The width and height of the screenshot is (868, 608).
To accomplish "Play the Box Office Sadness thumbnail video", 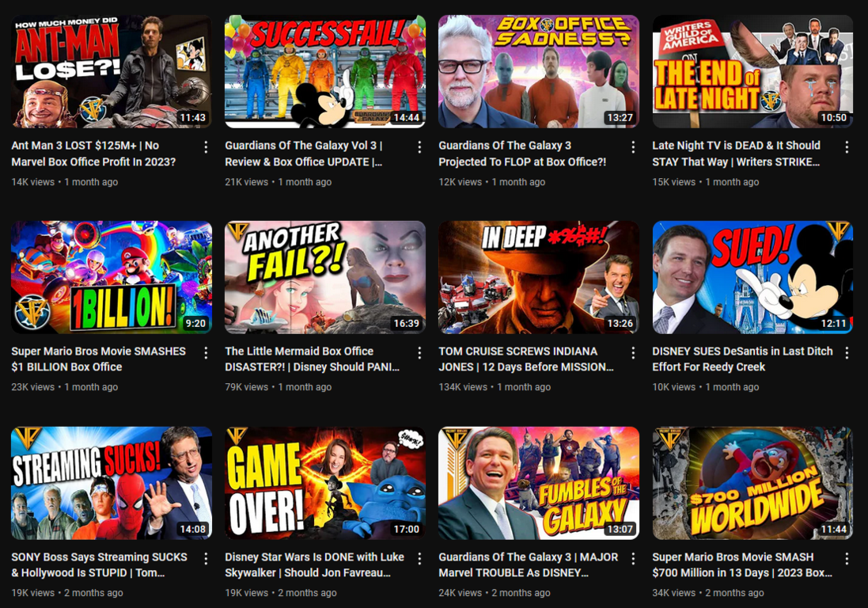I will [539, 71].
